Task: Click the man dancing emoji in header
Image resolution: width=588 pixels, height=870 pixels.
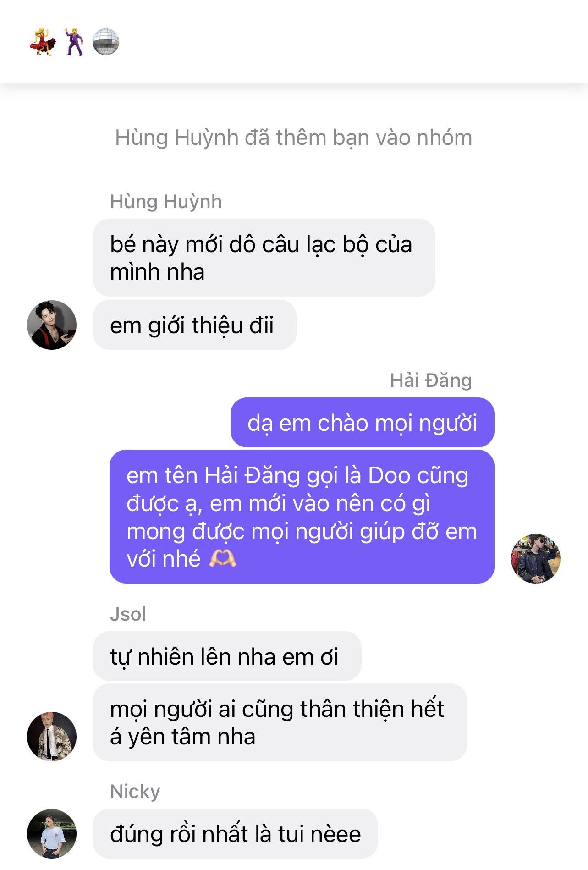Action: [74, 42]
